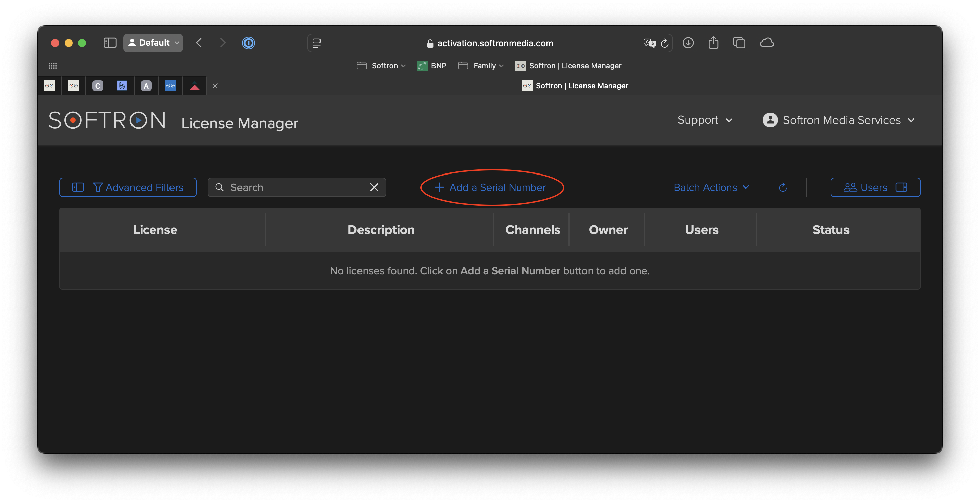Switch to the pinned tab with blue b icon
Image resolution: width=980 pixels, height=503 pixels.
click(122, 86)
